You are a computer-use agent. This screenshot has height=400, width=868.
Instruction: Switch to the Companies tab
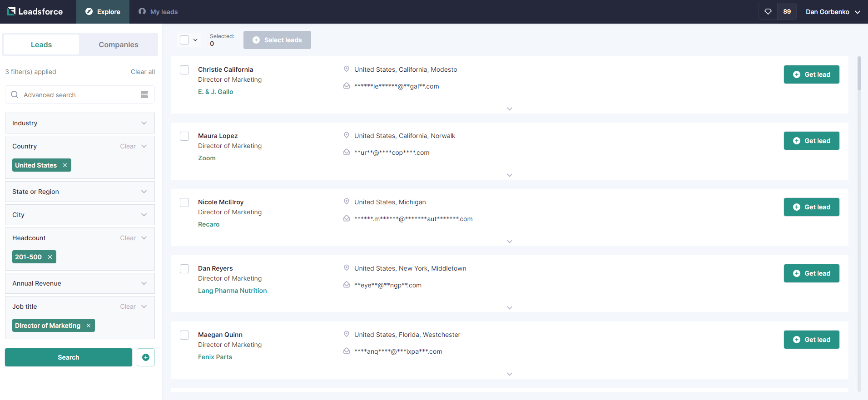point(119,44)
